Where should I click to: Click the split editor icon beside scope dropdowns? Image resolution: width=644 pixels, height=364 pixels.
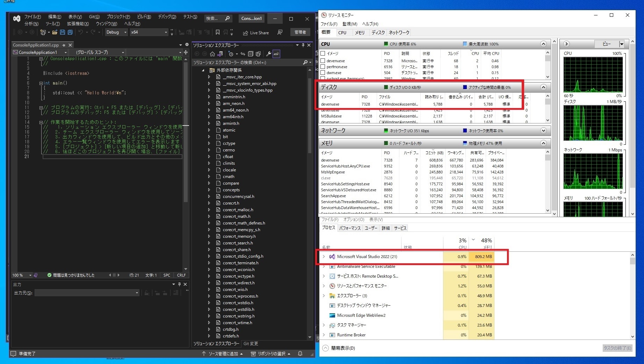(186, 52)
